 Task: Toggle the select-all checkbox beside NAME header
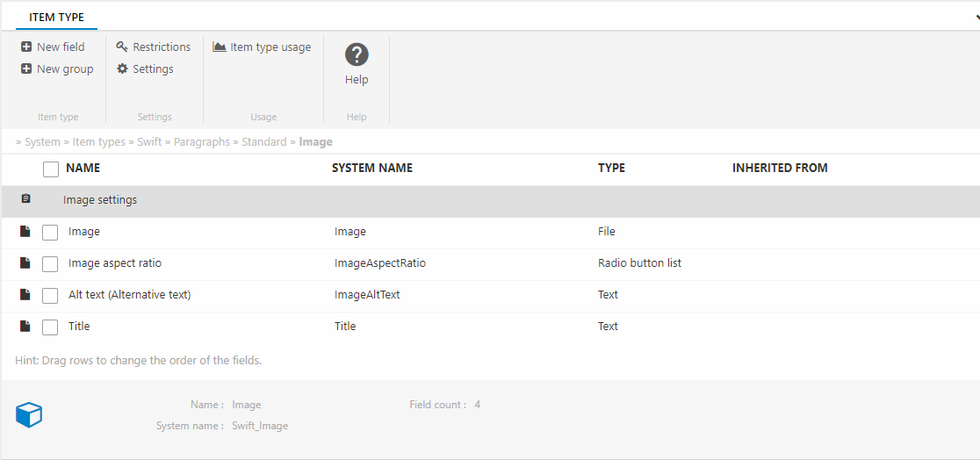(x=51, y=169)
